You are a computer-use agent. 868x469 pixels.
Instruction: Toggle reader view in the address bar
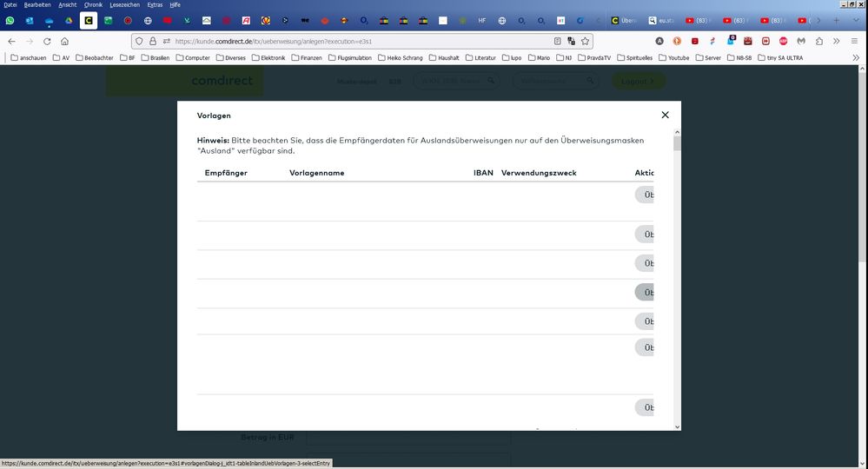[x=558, y=41]
